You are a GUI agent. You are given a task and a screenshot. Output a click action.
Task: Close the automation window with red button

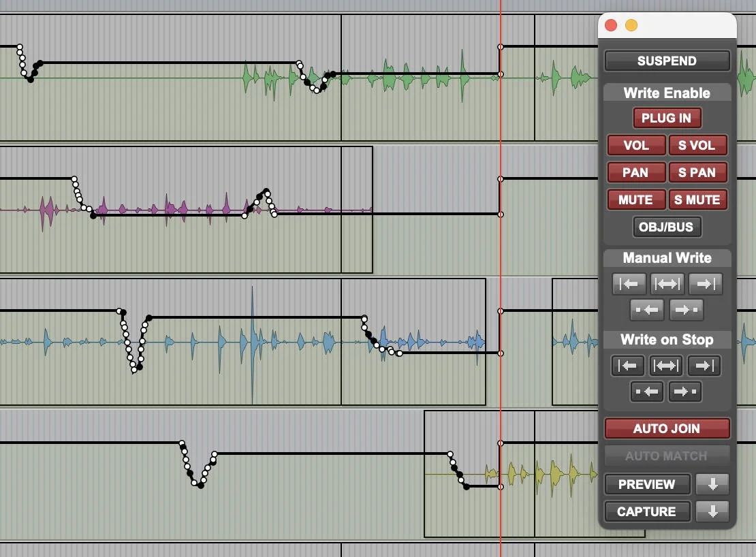coord(611,25)
